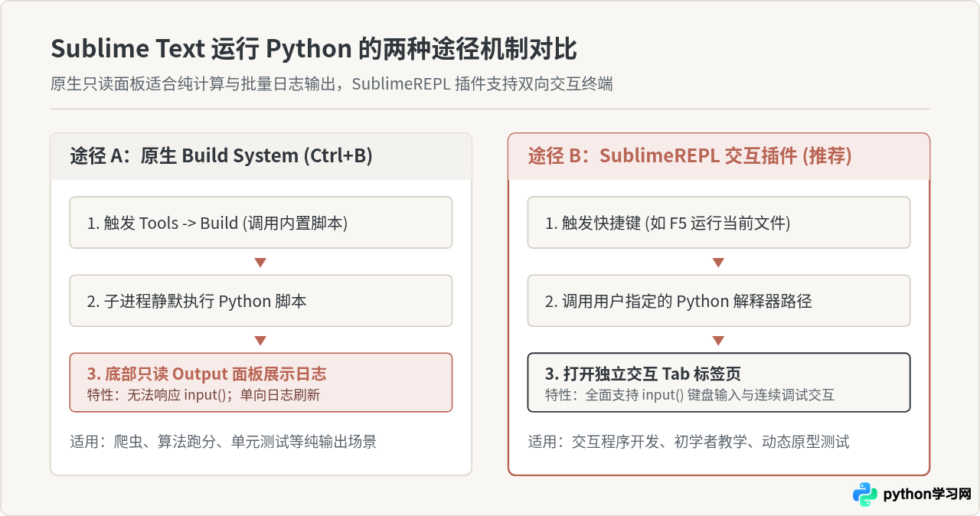Click step 3. 底部只读 Output 面板展示日志

pyautogui.click(x=261, y=382)
